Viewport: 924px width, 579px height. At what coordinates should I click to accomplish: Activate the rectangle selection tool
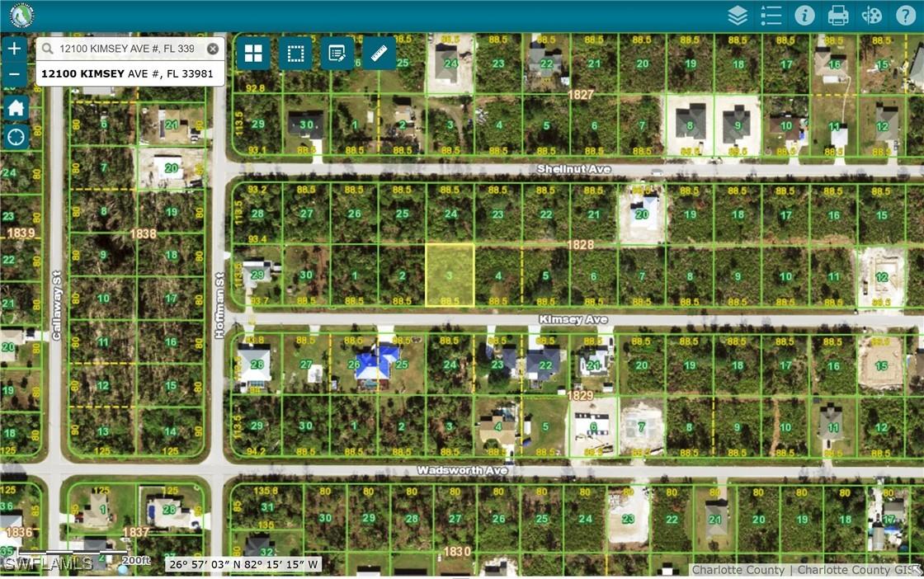297,52
